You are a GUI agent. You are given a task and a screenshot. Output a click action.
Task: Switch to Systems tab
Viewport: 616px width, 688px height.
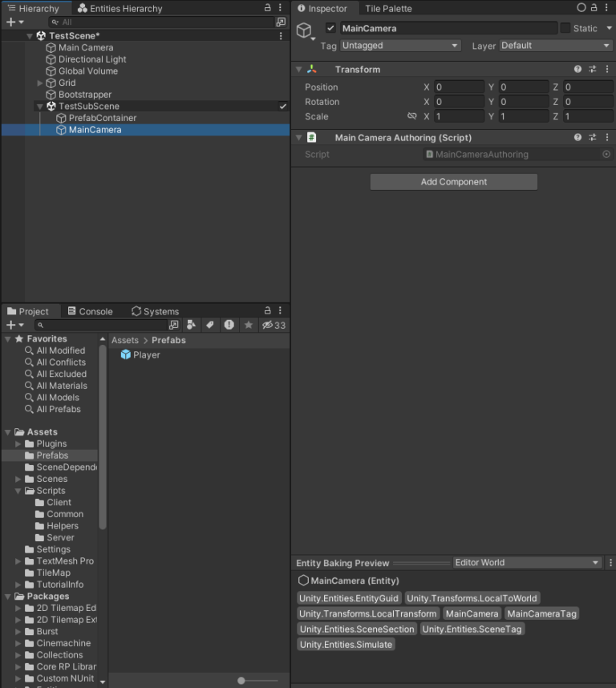pyautogui.click(x=156, y=311)
